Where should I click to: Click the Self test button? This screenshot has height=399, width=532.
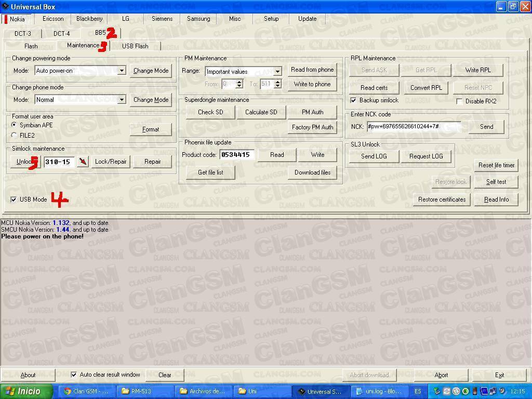(496, 182)
